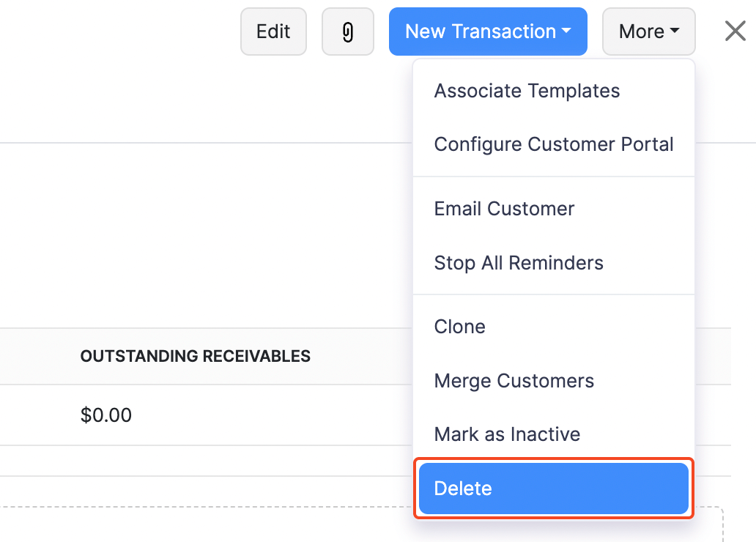Expand the More options menu

coord(648,31)
